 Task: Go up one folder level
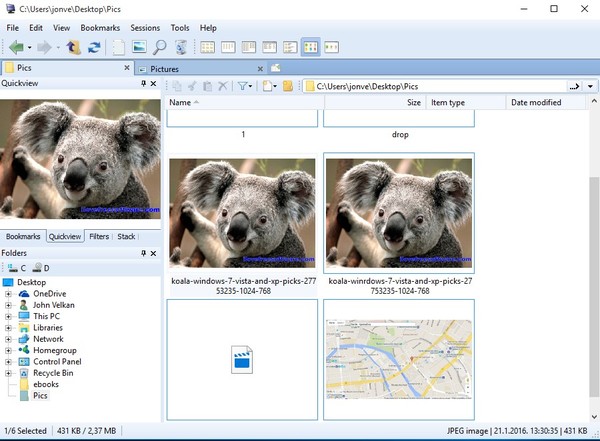click(73, 47)
